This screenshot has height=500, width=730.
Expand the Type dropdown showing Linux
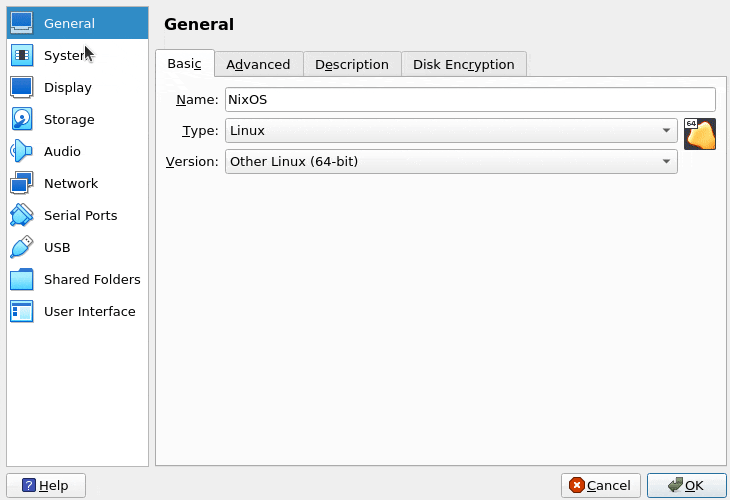[x=451, y=131]
